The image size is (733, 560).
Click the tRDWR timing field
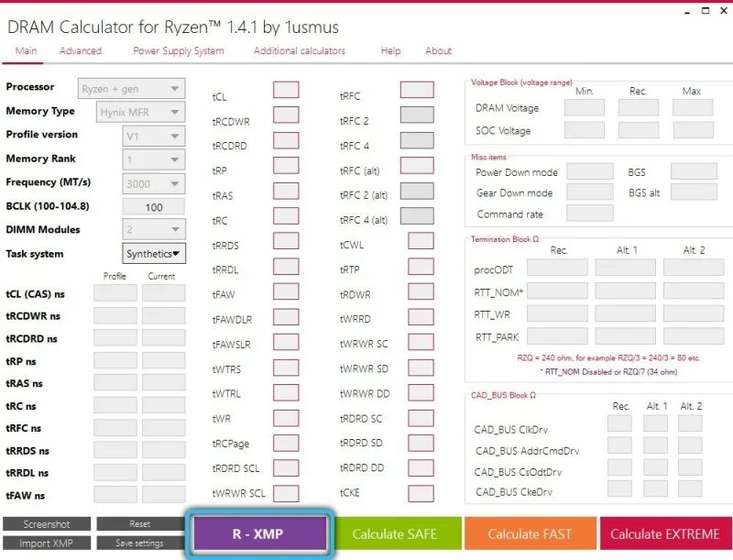[x=421, y=291]
